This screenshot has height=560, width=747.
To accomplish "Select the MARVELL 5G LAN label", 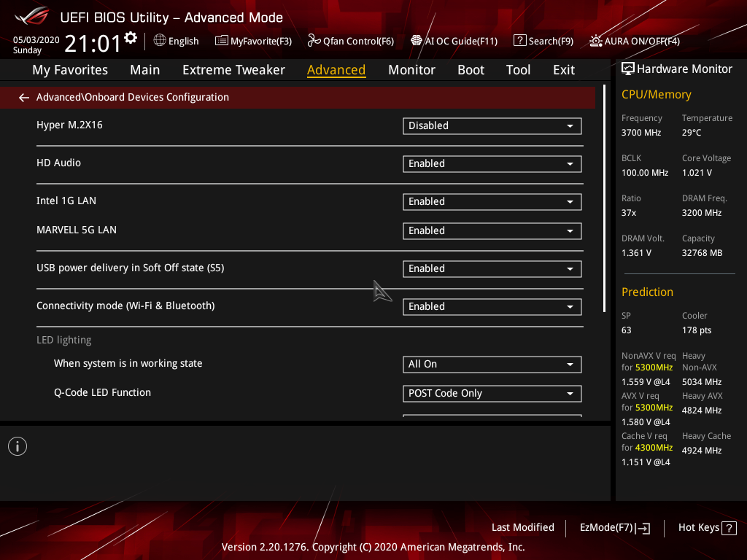I will point(76,230).
